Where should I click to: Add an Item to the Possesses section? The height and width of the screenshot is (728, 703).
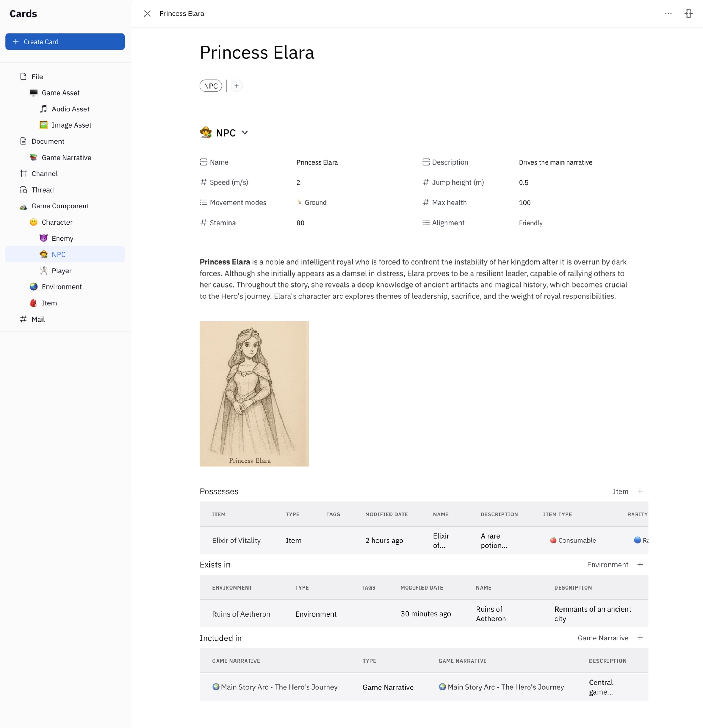click(x=640, y=491)
